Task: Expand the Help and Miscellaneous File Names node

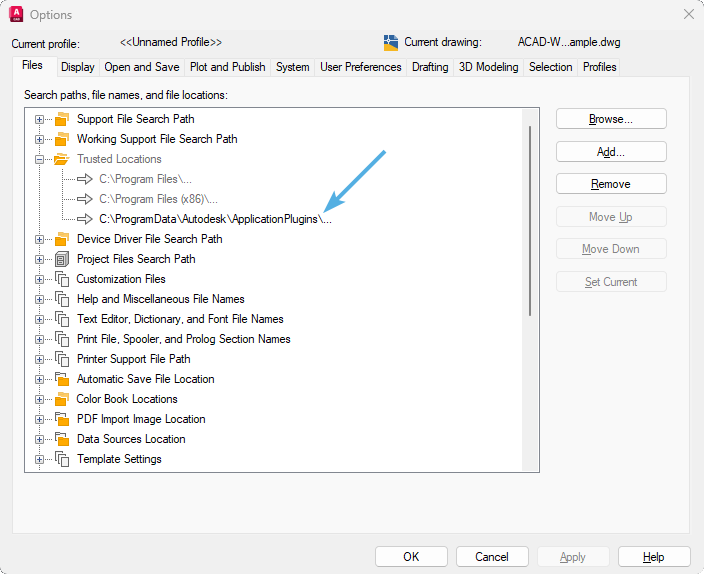Action: 40,300
